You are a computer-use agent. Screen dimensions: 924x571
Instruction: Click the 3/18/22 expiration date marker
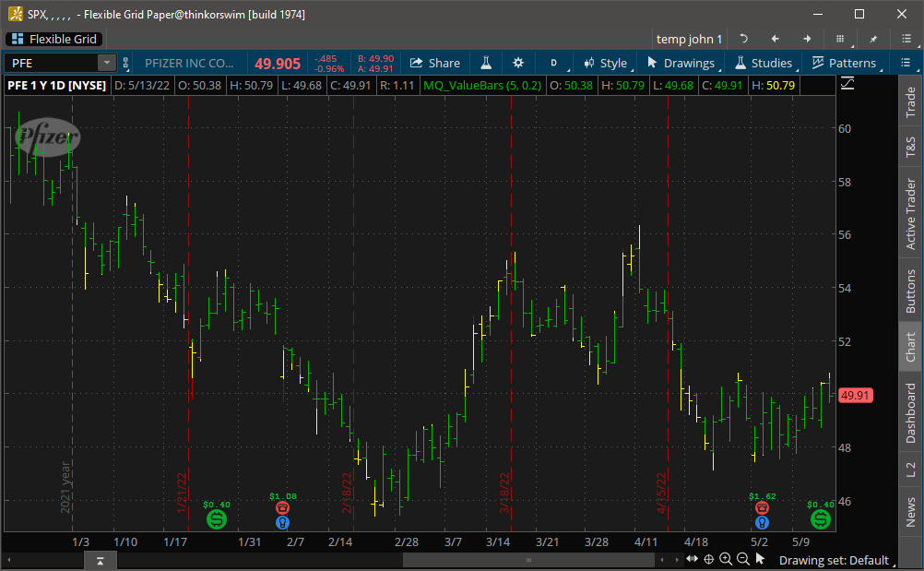pyautogui.click(x=504, y=492)
